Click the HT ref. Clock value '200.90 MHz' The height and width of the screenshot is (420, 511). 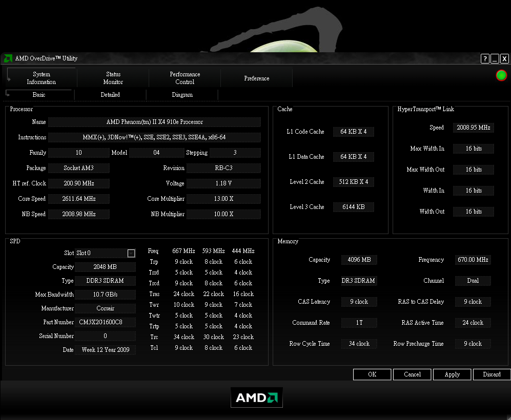[x=79, y=183]
